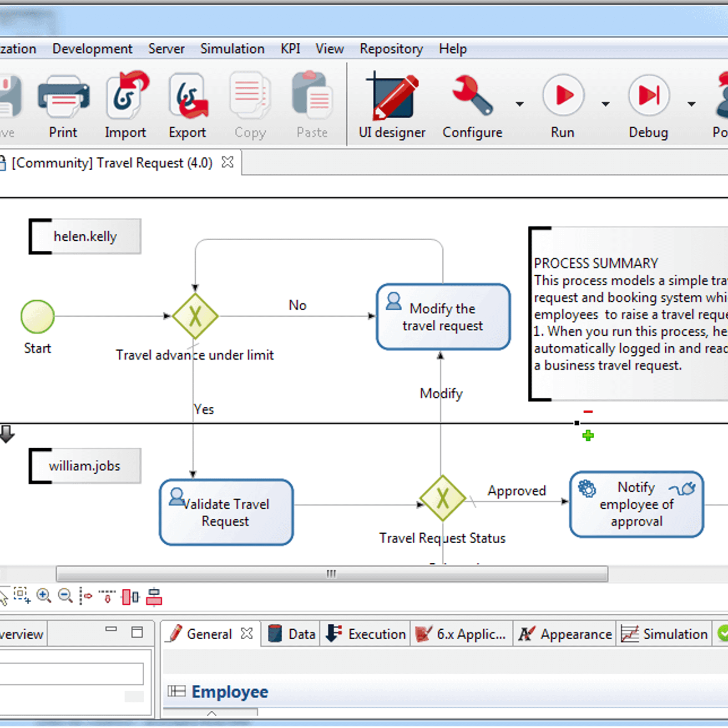Maximize the Overview panel

click(x=137, y=632)
